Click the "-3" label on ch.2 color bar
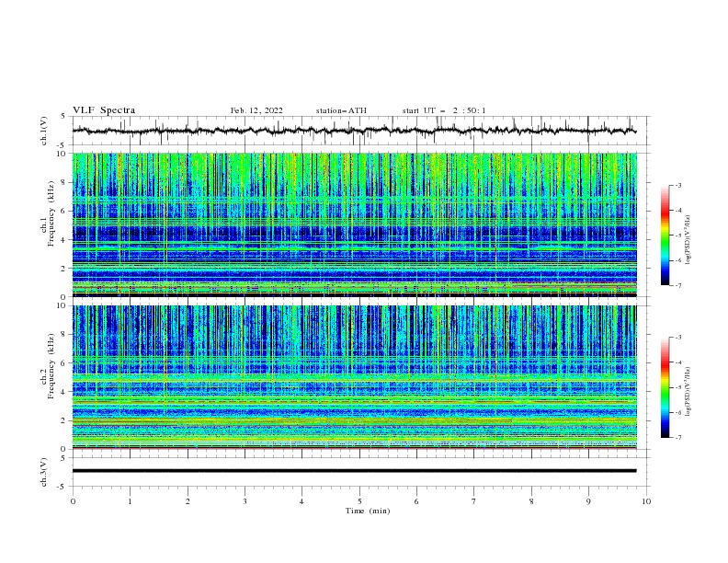The height and width of the screenshot is (563, 728). (x=678, y=338)
